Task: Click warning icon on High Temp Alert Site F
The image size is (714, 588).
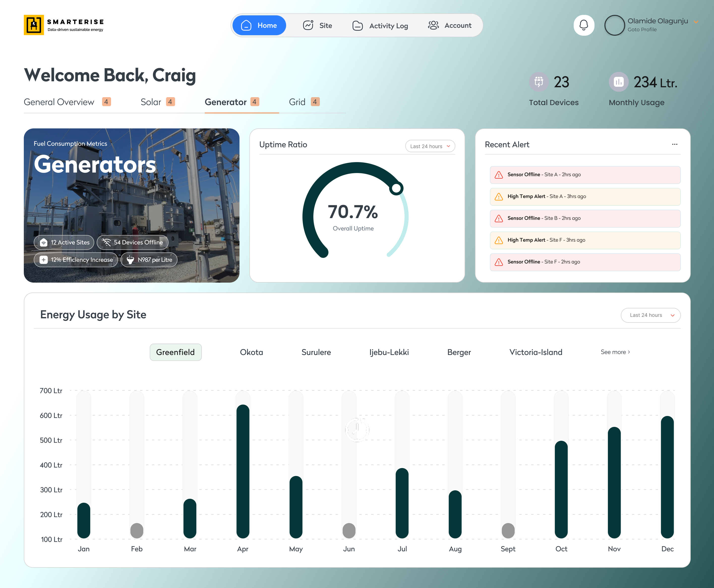Action: click(x=499, y=240)
